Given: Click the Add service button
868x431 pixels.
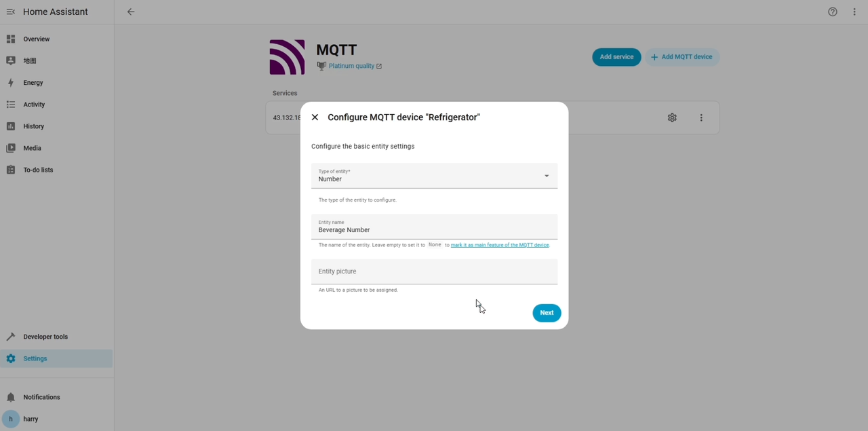Looking at the screenshot, I should 616,57.
